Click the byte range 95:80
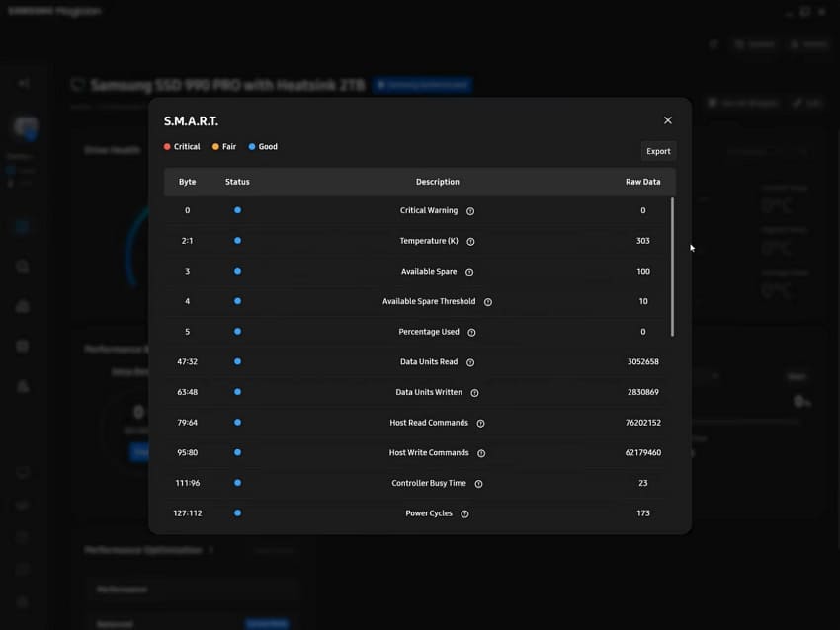The width and height of the screenshot is (840, 630). click(x=187, y=452)
